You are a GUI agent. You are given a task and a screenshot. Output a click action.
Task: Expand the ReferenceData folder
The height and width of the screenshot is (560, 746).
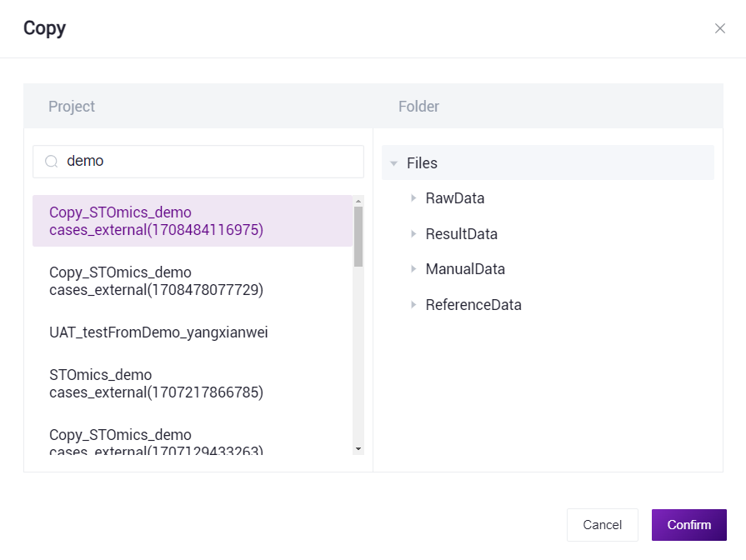pos(413,304)
